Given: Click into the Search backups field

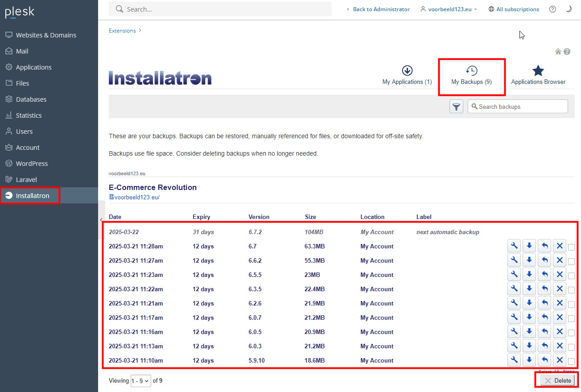Looking at the screenshot, I should coord(518,107).
